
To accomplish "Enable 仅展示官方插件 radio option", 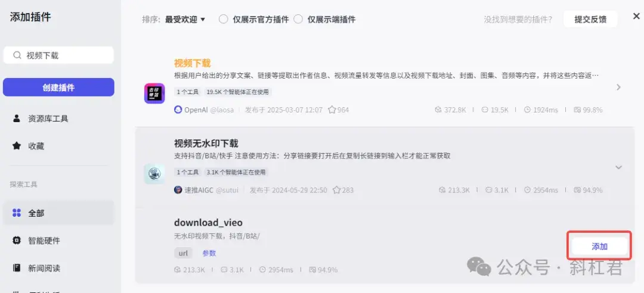I will (223, 19).
